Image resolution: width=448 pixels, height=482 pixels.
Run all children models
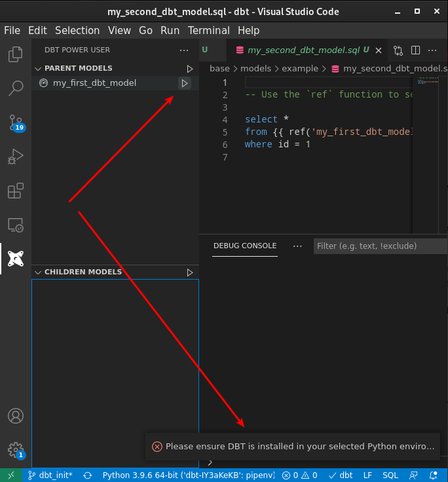click(x=190, y=272)
